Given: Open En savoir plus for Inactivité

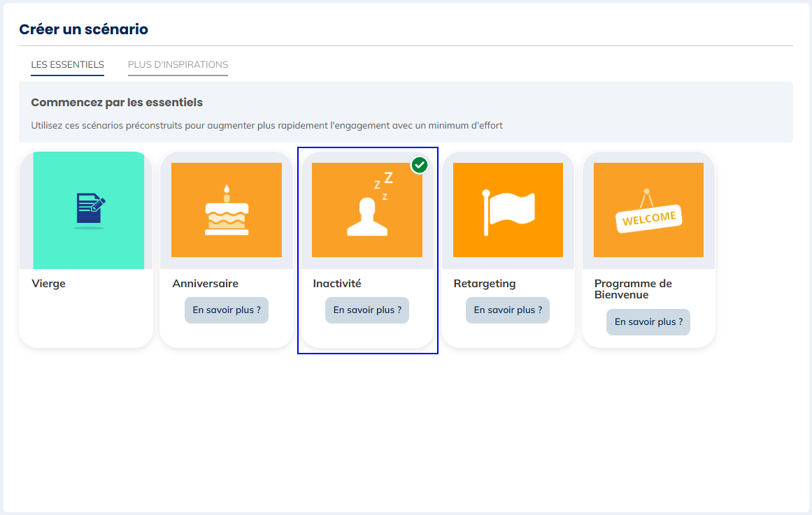Looking at the screenshot, I should 367,310.
